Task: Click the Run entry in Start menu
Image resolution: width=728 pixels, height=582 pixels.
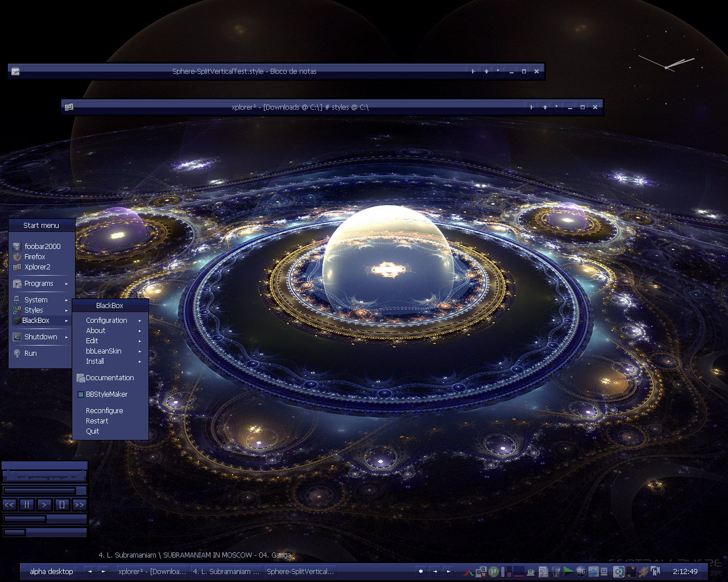Action: coord(42,353)
